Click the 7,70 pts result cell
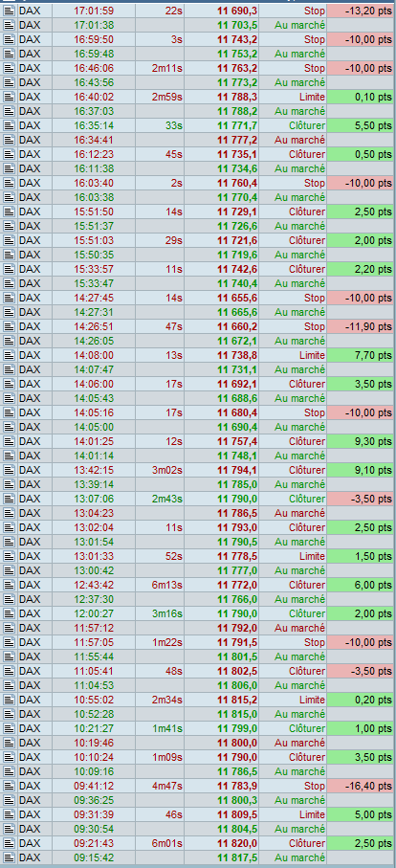 pos(360,355)
